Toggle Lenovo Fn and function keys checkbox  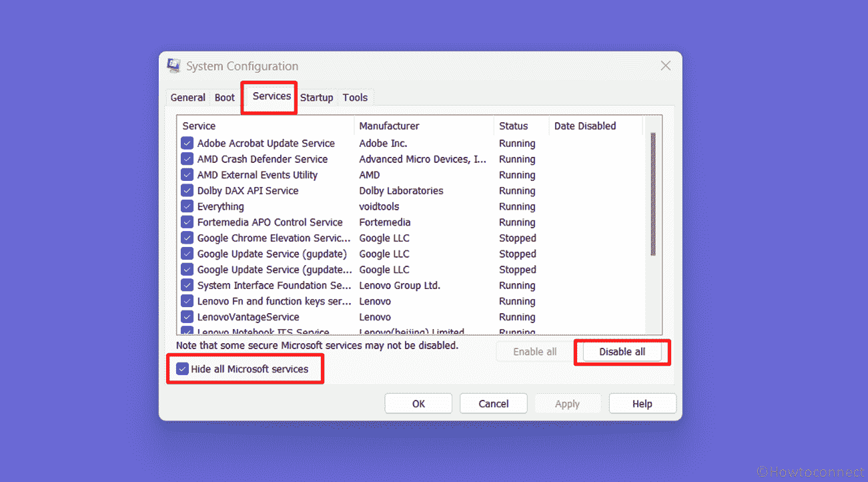click(x=187, y=301)
